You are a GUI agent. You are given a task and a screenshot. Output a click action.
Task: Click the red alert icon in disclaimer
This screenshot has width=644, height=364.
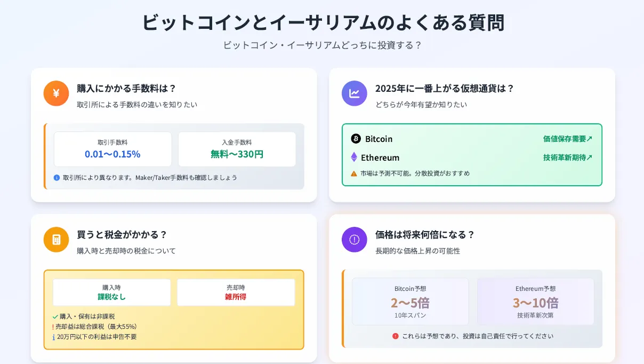click(x=396, y=336)
